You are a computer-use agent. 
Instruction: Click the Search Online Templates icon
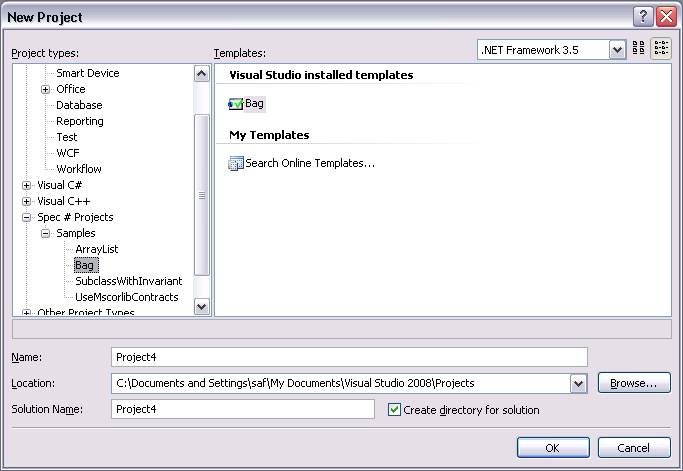[236, 163]
